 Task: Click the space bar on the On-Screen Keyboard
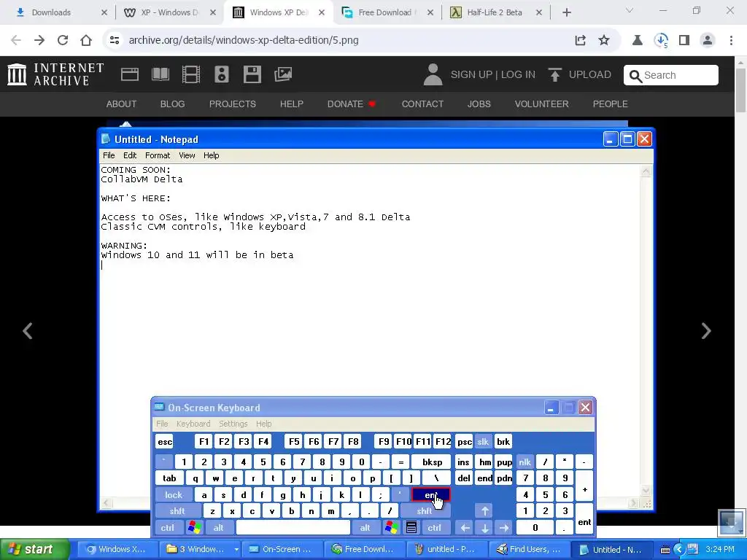click(x=293, y=528)
